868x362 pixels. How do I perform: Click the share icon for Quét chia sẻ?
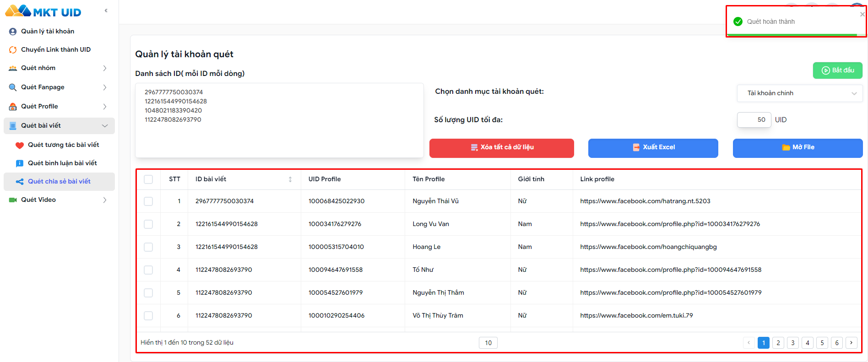tap(20, 182)
